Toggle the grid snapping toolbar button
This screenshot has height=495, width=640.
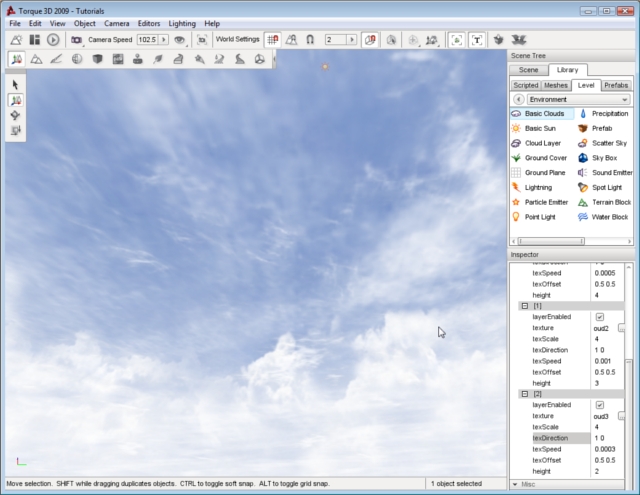click(x=272, y=39)
